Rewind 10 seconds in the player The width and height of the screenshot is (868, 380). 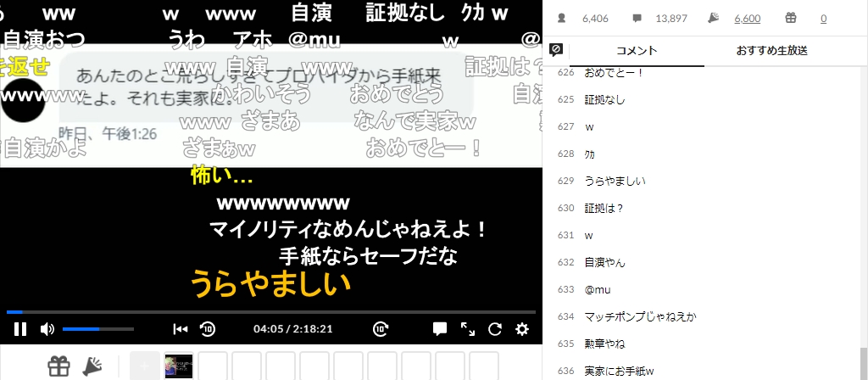click(x=208, y=329)
